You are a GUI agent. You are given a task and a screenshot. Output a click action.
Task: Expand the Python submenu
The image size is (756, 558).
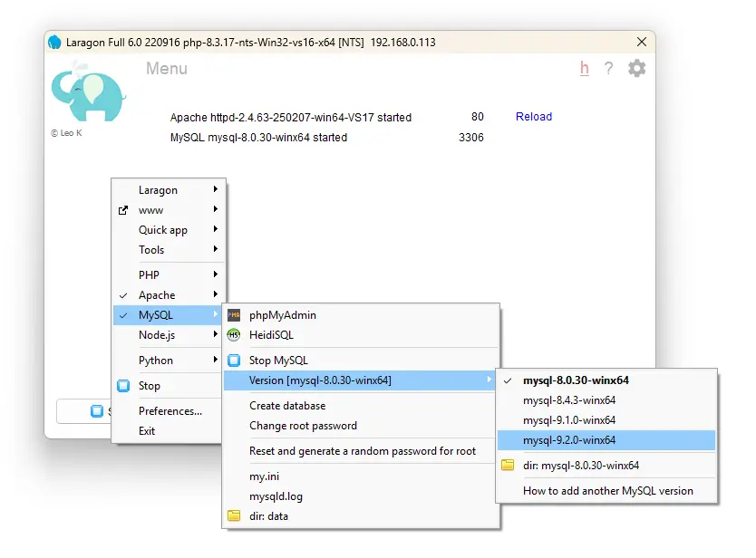click(x=168, y=361)
